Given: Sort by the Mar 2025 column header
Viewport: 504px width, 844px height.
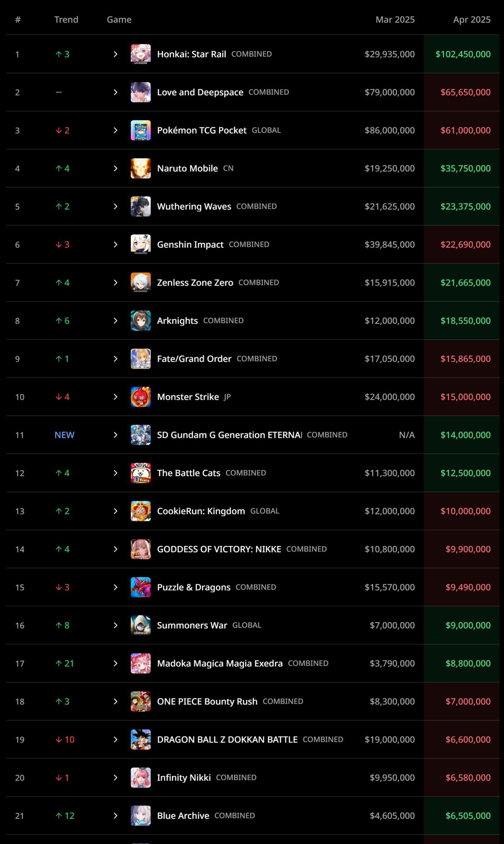Looking at the screenshot, I should point(395,20).
